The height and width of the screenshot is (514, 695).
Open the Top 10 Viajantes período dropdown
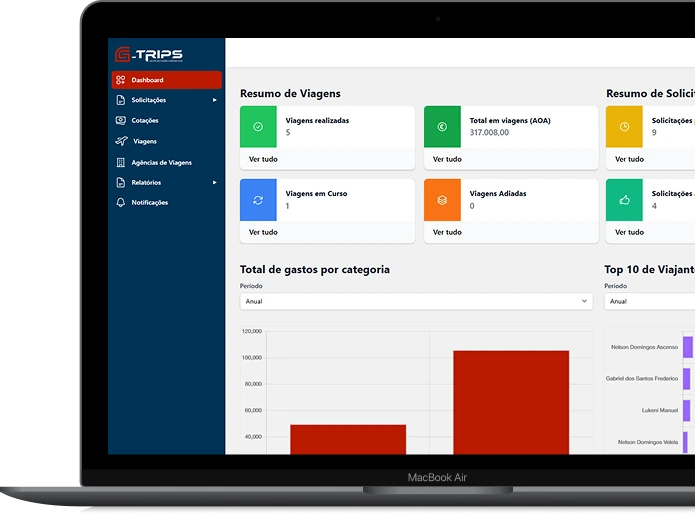tap(648, 301)
